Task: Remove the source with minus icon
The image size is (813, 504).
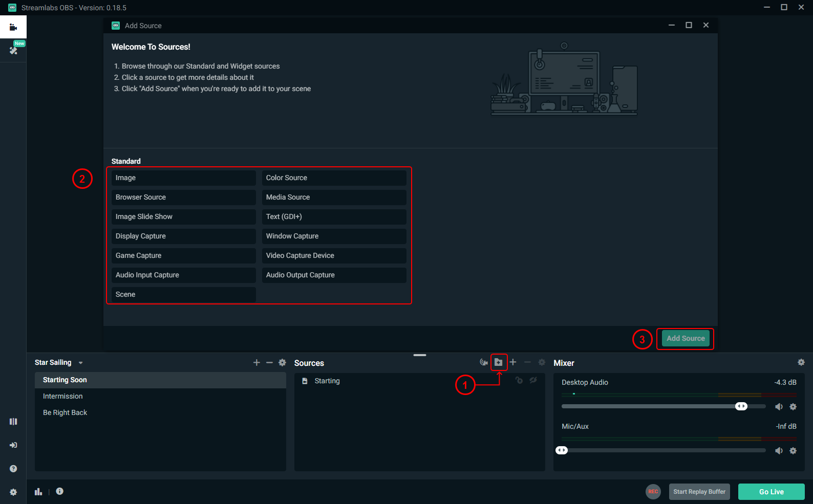Action: pyautogui.click(x=527, y=362)
